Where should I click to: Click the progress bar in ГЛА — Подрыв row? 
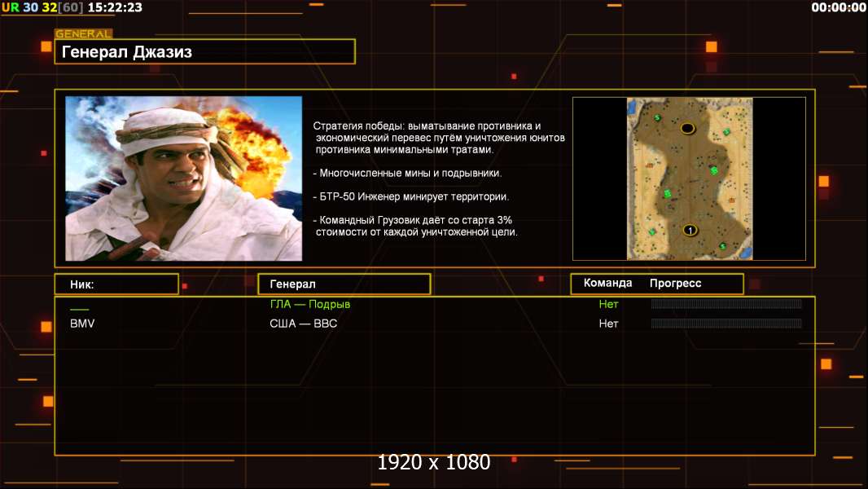coord(726,303)
